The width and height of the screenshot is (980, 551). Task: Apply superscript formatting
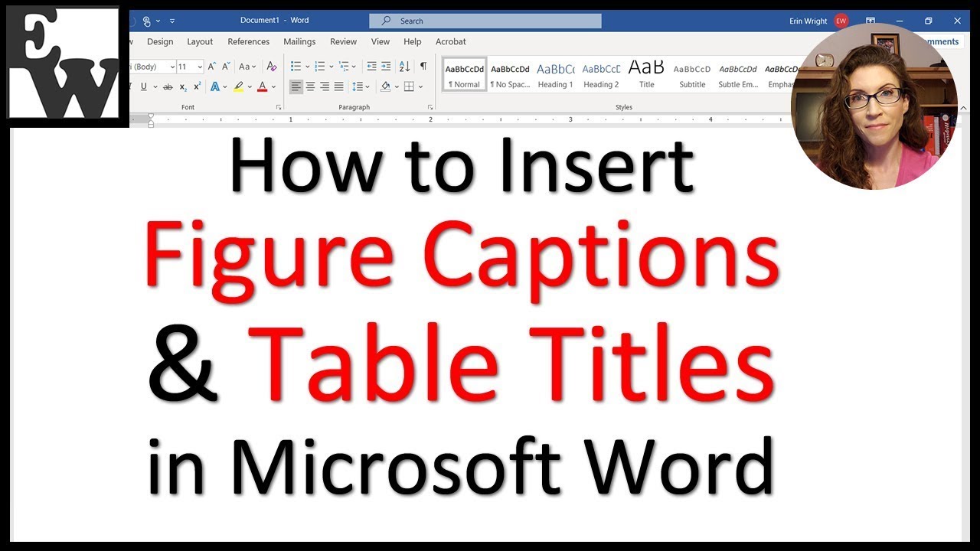(197, 86)
